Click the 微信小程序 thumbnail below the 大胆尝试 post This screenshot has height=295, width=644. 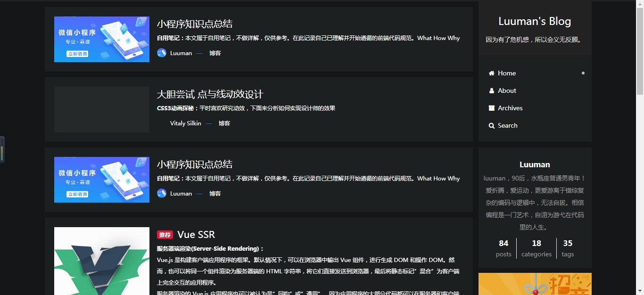[x=102, y=180]
